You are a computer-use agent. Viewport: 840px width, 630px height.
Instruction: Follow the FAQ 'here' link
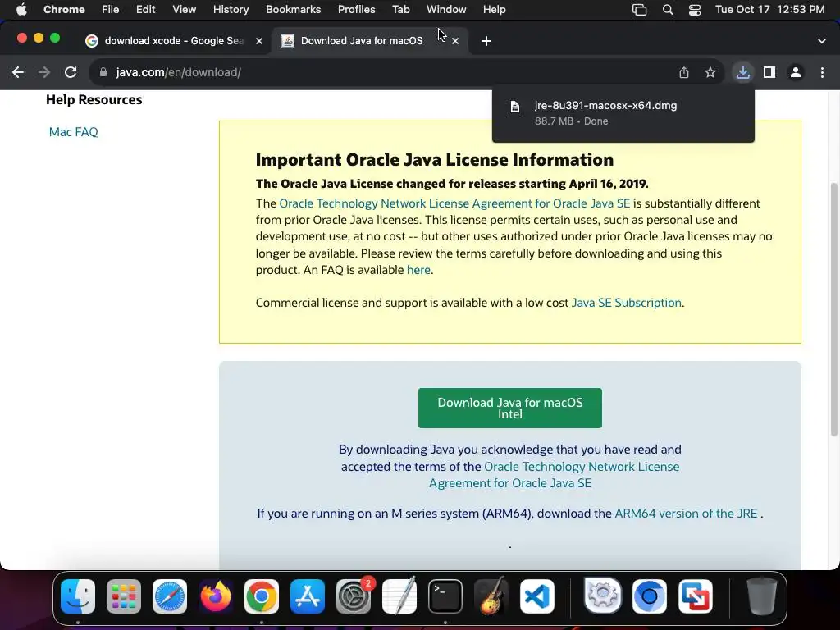[x=418, y=270]
